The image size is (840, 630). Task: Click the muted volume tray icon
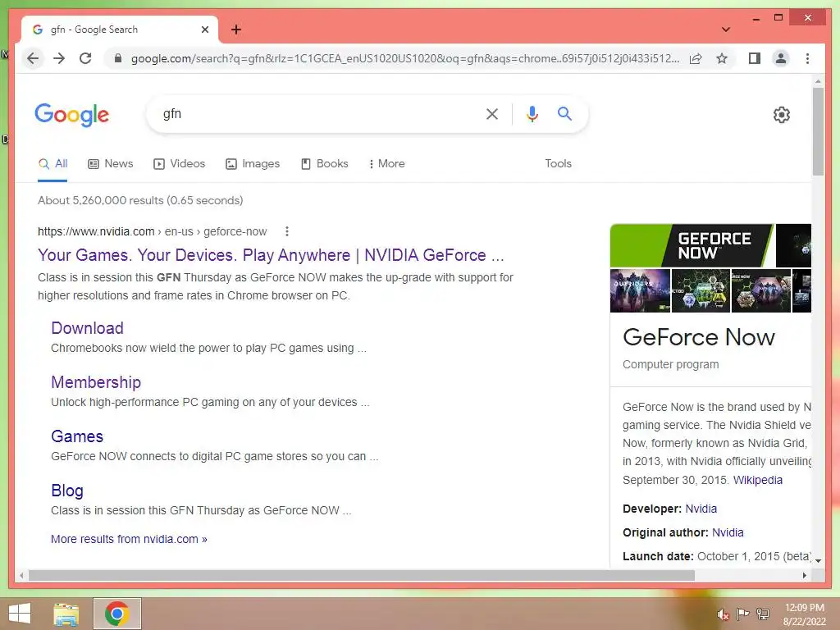[x=723, y=614]
